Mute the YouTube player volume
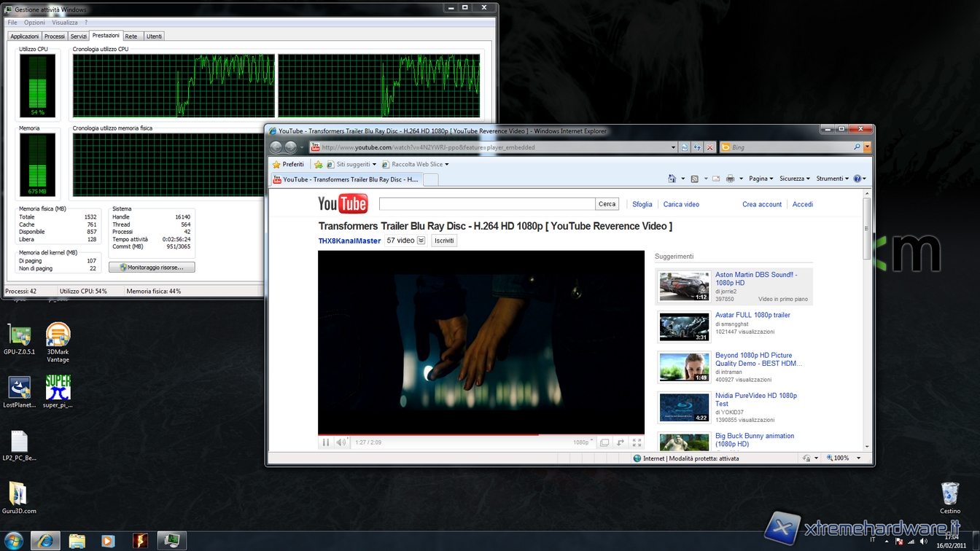 [341, 442]
